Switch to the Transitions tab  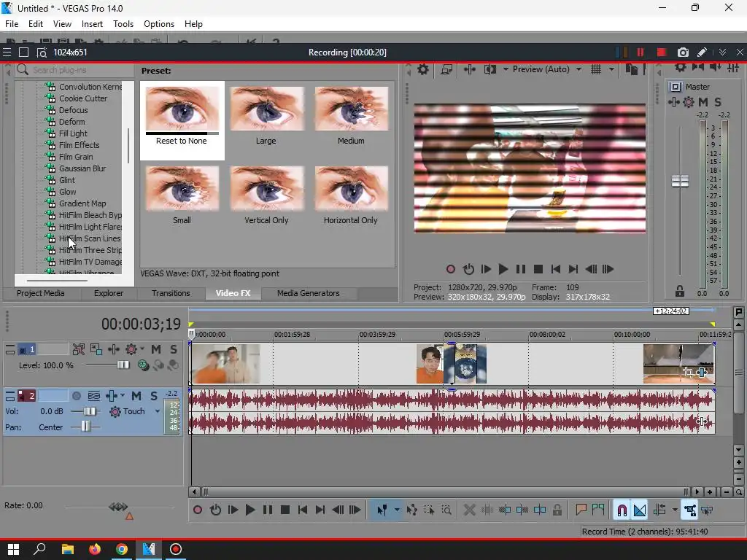[171, 293]
